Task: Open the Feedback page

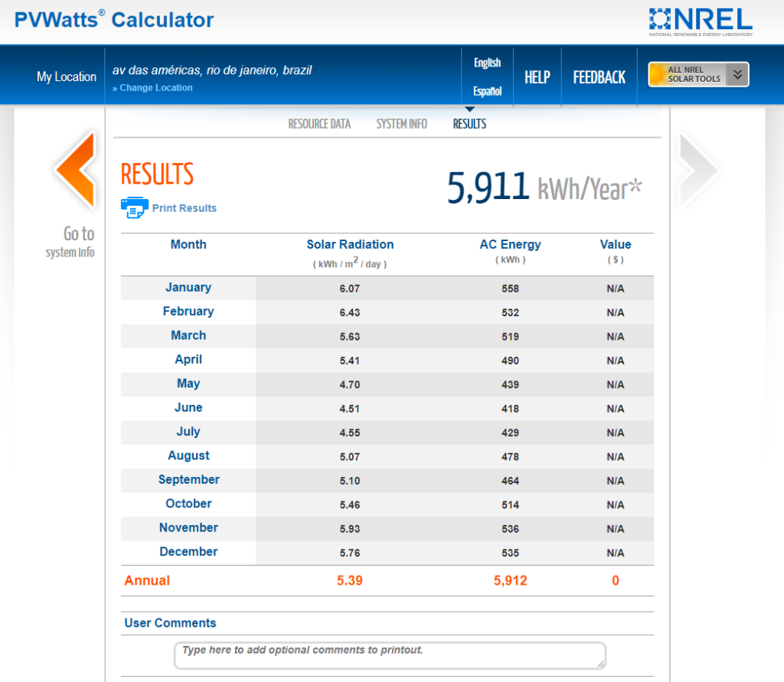Action: pos(599,77)
